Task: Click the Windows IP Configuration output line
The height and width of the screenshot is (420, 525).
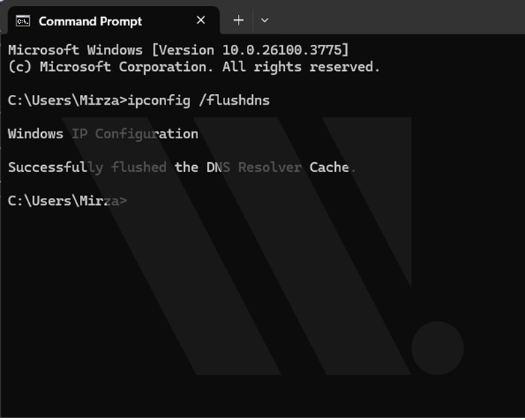Action: tap(103, 135)
